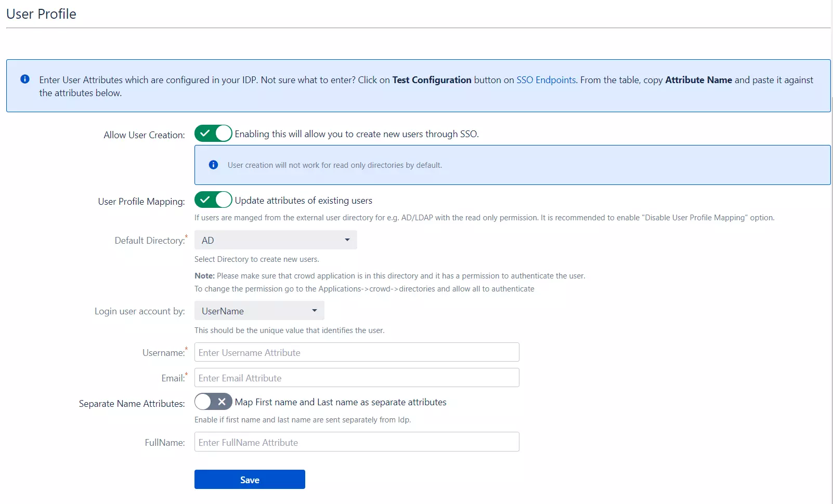Disable the Allow User Creation toggle
The height and width of the screenshot is (504, 833).
213,134
